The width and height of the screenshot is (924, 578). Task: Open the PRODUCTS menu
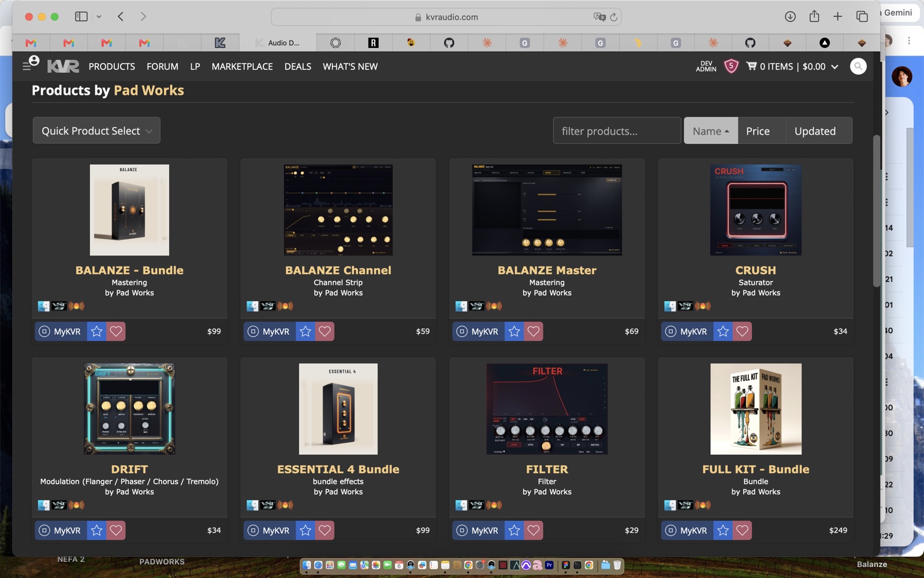[112, 66]
